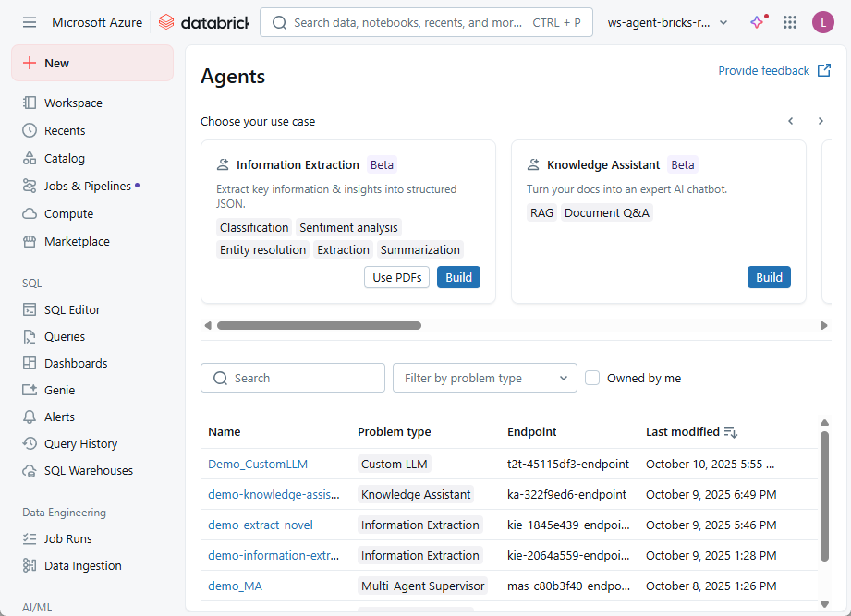Go to Jobs & Pipelines
The width and height of the screenshot is (851, 616).
click(x=87, y=186)
